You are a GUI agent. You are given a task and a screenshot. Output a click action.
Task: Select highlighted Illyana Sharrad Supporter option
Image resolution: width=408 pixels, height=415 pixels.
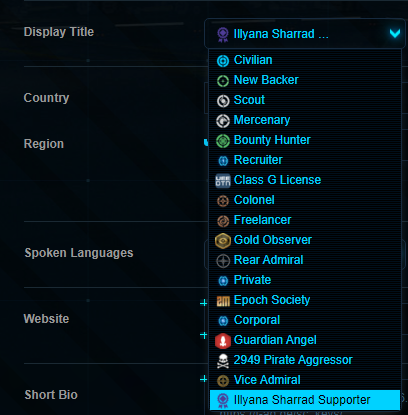pyautogui.click(x=305, y=400)
